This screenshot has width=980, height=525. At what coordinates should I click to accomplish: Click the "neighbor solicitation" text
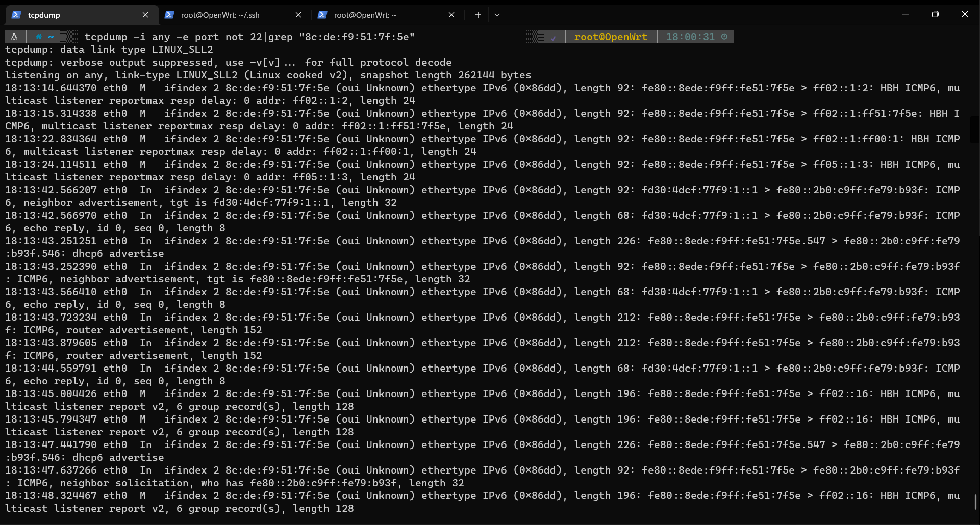pos(124,483)
